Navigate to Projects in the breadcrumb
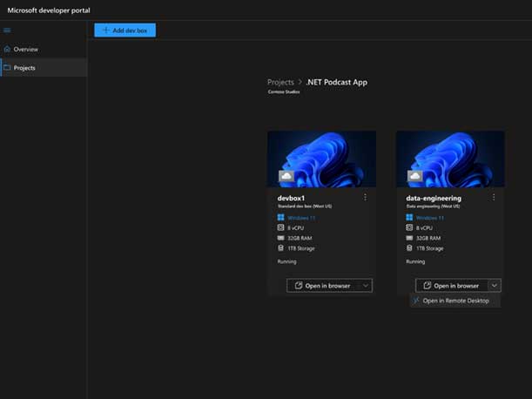Viewport: 532px width, 399px height. [x=280, y=82]
